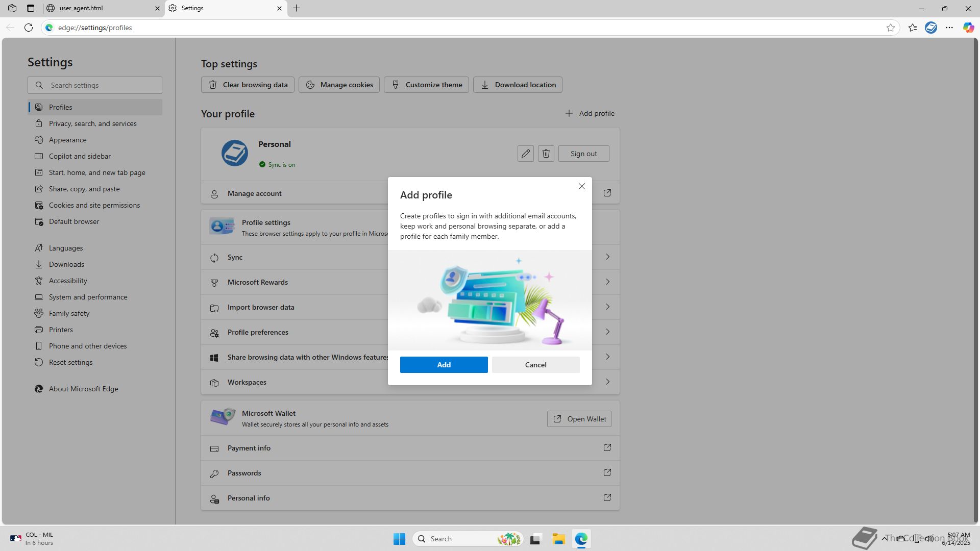The width and height of the screenshot is (980, 551).
Task: Open the Copilot icon in toolbar
Action: 968,28
